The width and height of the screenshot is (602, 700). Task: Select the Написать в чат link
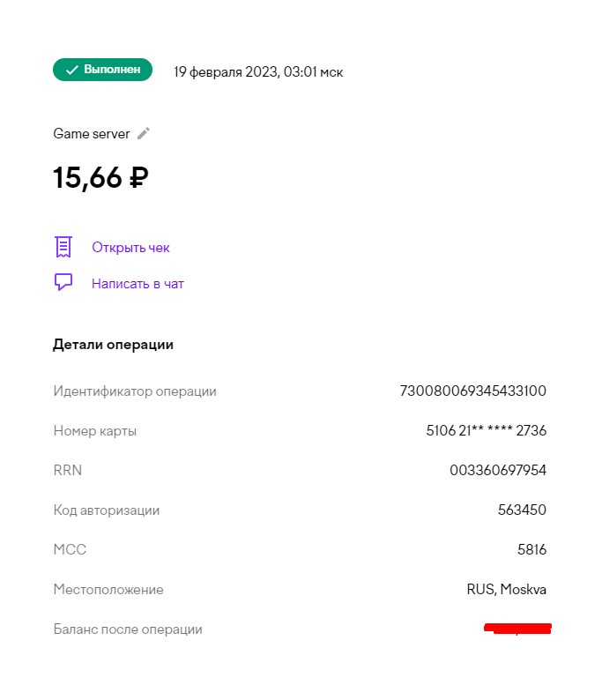[x=137, y=284]
